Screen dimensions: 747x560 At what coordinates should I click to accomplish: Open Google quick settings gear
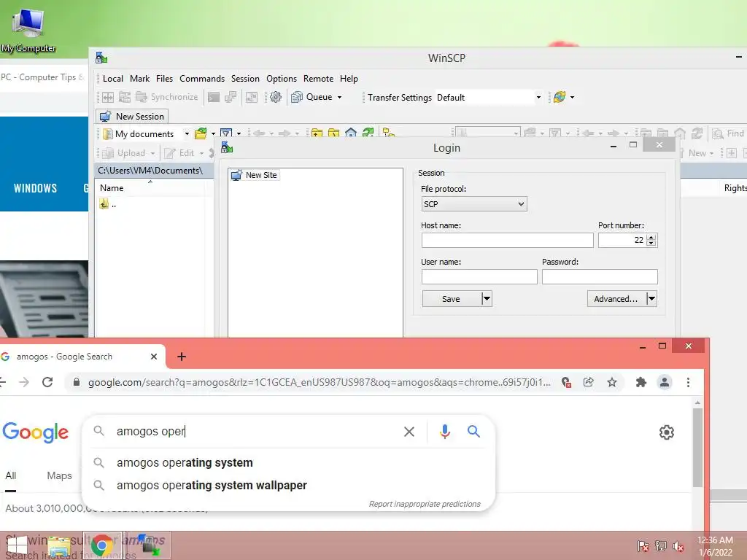tap(667, 432)
